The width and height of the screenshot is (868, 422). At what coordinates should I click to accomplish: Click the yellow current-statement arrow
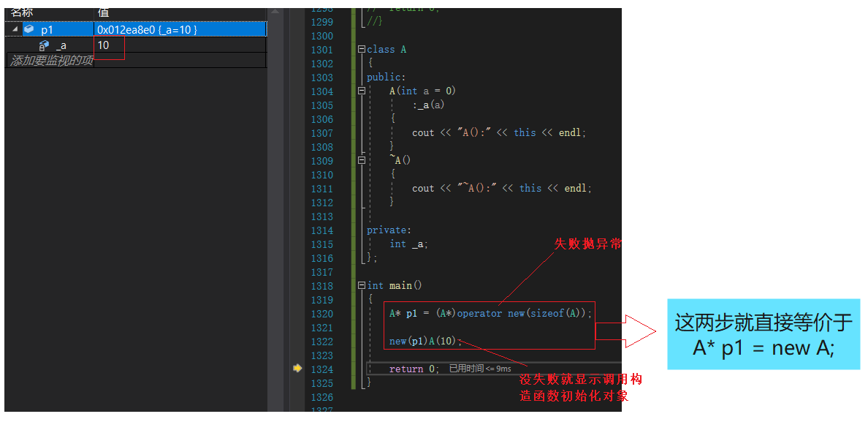[x=297, y=369]
